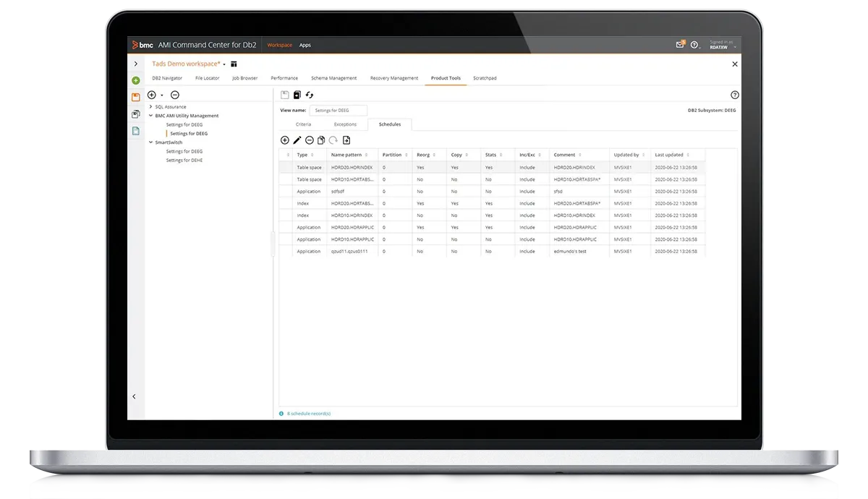The image size is (868, 499).
Task: Select highlighted Settings for DEEG tree item
Action: (x=189, y=134)
